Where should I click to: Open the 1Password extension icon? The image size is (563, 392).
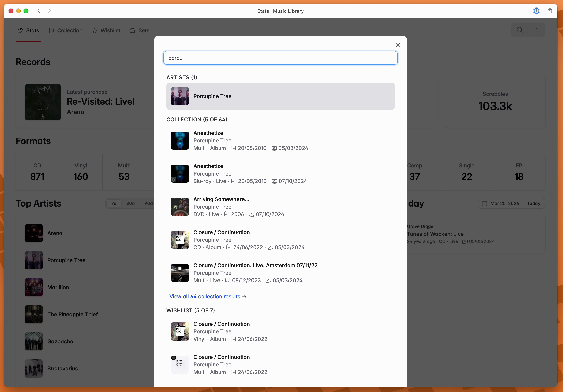(x=536, y=11)
